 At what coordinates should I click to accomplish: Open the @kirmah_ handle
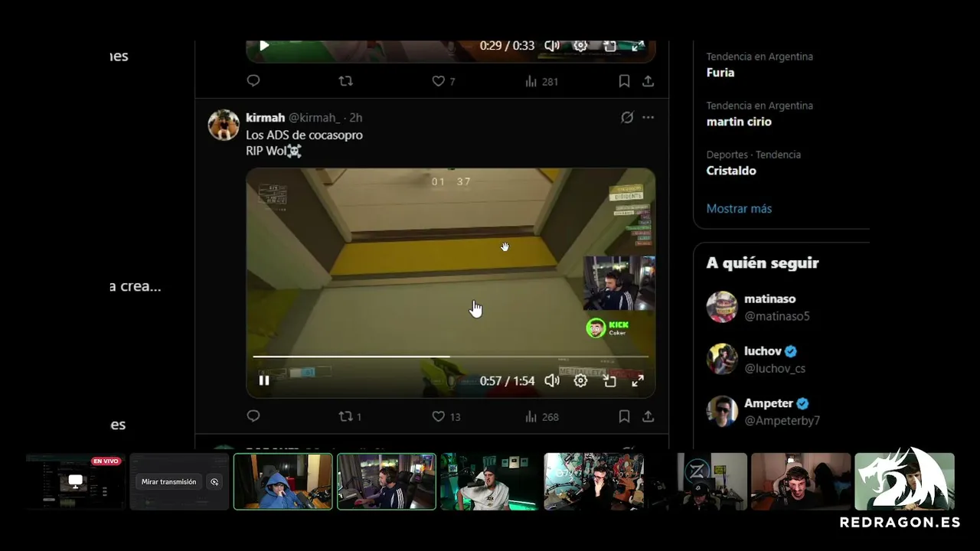click(314, 118)
